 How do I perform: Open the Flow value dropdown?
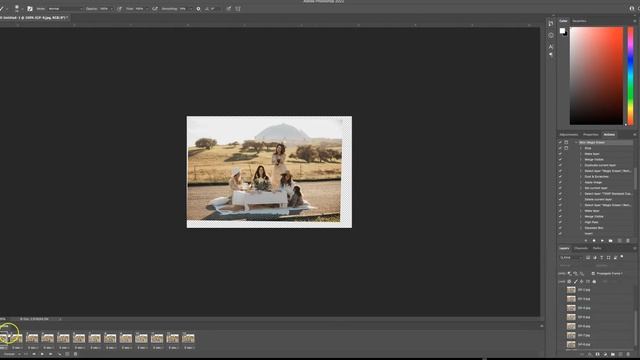(146, 8)
